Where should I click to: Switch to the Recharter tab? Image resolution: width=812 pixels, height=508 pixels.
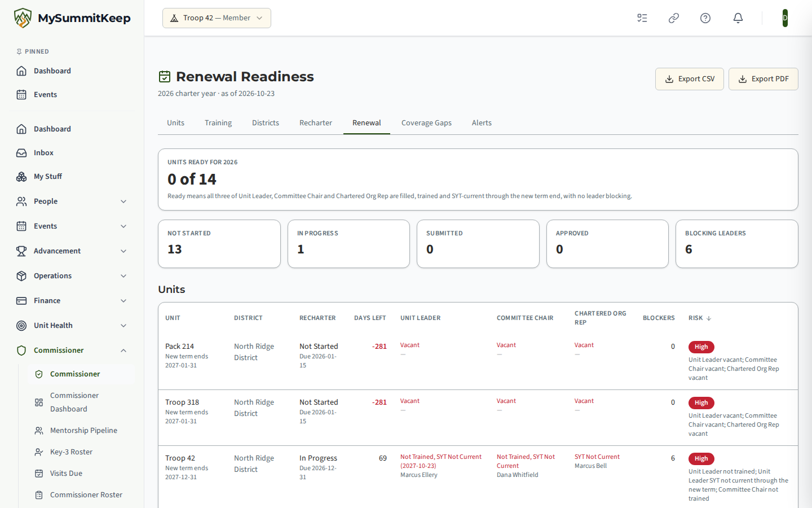[x=316, y=122]
